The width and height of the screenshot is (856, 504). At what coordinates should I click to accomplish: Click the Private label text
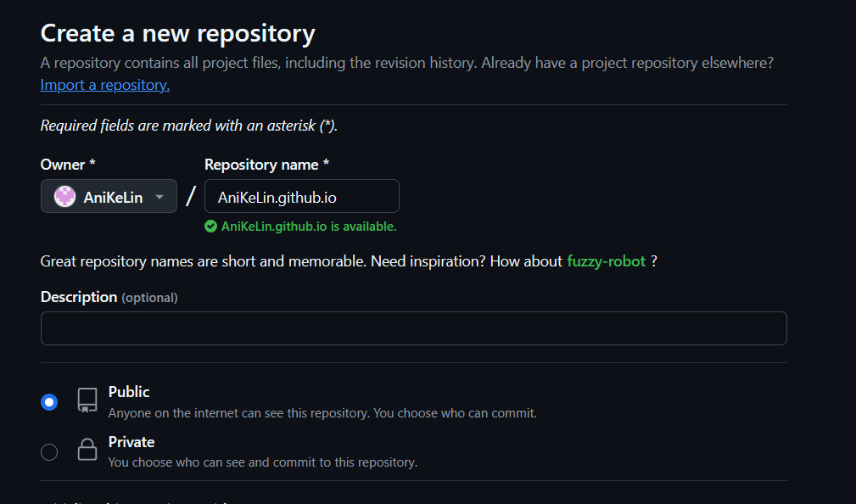click(131, 441)
